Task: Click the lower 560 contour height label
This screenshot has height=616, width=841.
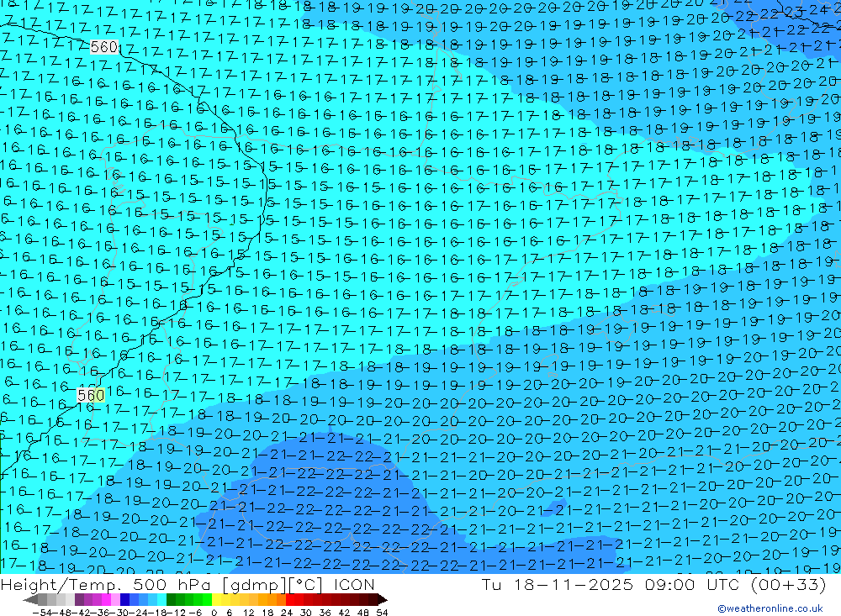Action: [91, 396]
